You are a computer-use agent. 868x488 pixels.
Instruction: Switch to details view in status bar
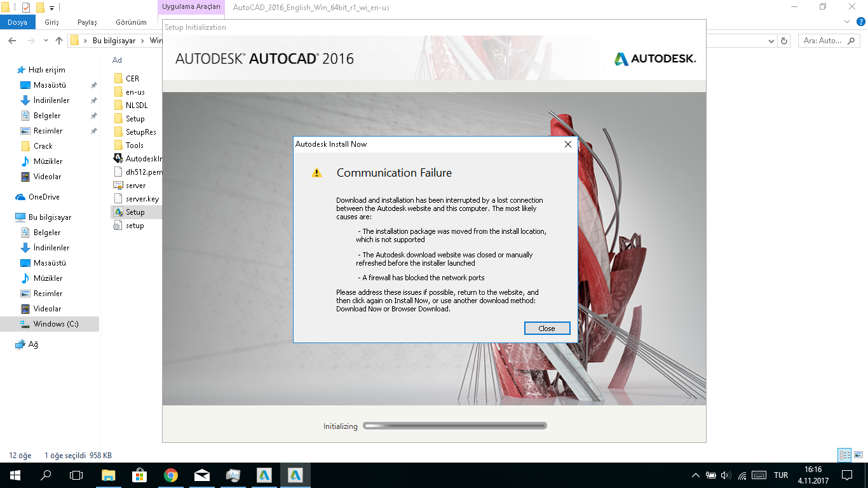coord(844,456)
